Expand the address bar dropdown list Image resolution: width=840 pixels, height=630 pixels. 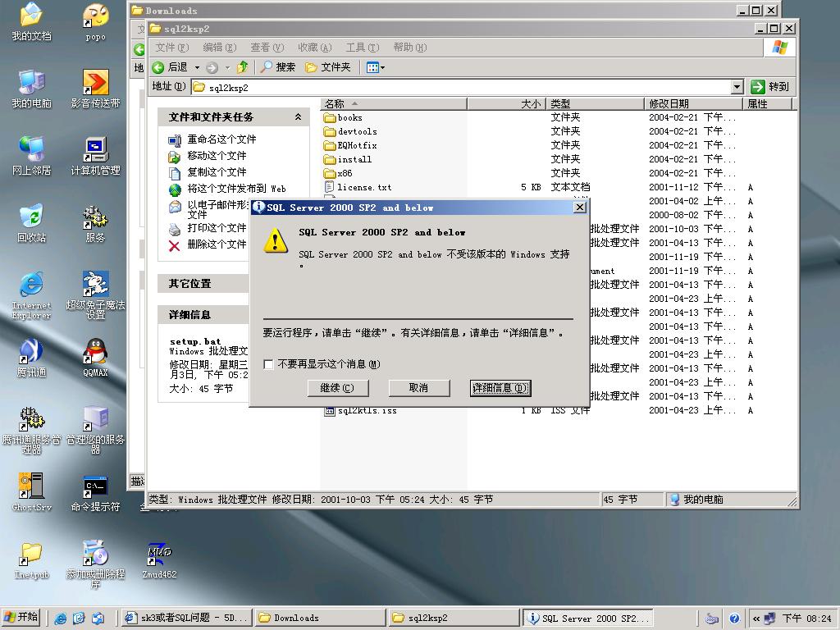(737, 87)
